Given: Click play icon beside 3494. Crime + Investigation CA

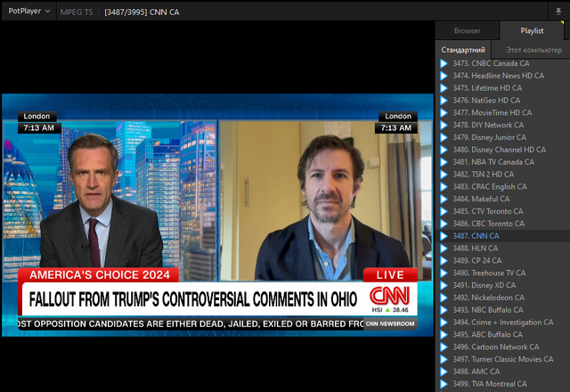Looking at the screenshot, I should coord(444,323).
